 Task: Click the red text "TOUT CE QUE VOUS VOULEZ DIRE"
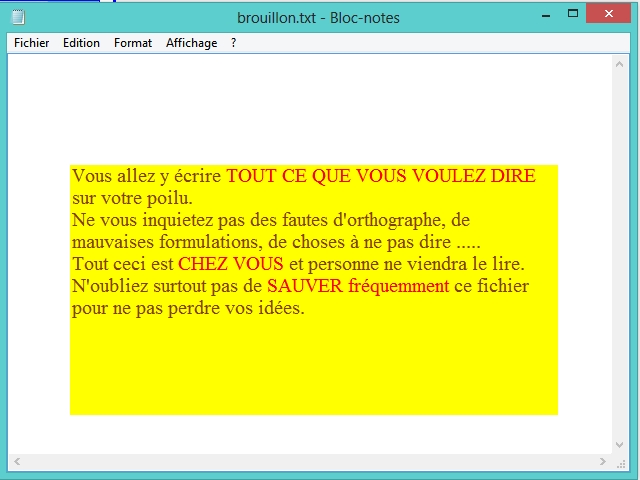tap(381, 176)
